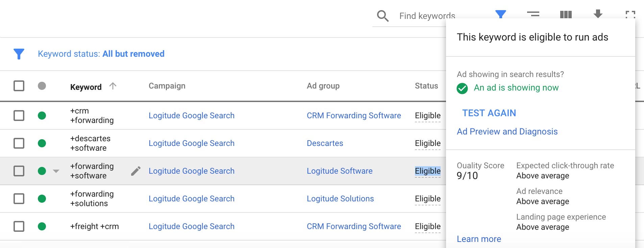This screenshot has height=248, width=644.
Task: Click green status dot for +crm +forwarding
Action: tap(42, 116)
